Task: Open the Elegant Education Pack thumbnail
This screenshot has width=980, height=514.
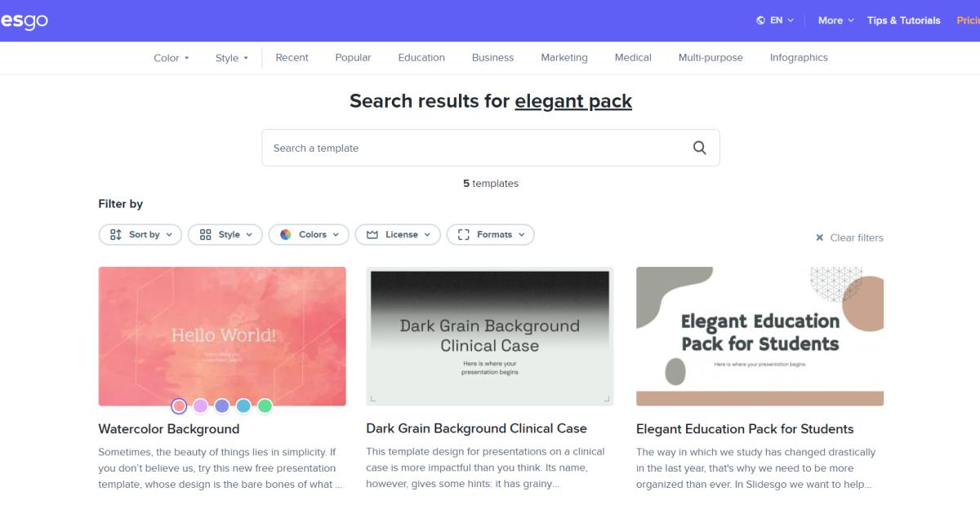Action: (759, 336)
